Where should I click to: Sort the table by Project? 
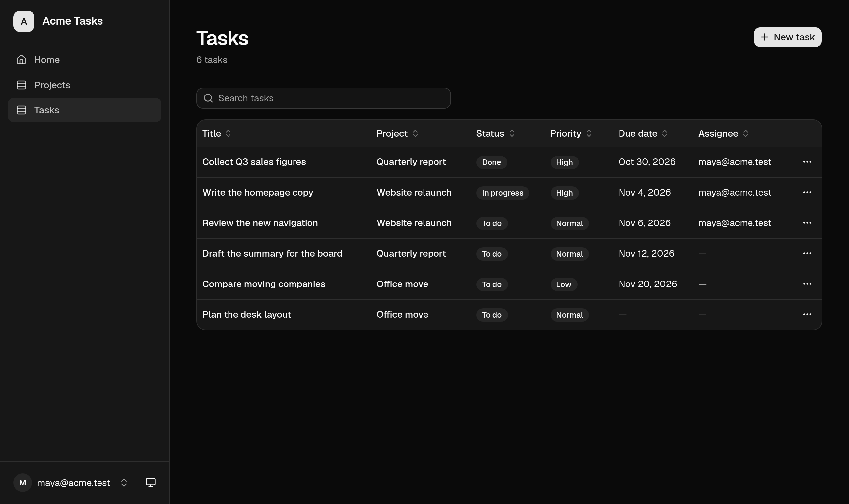(x=397, y=134)
